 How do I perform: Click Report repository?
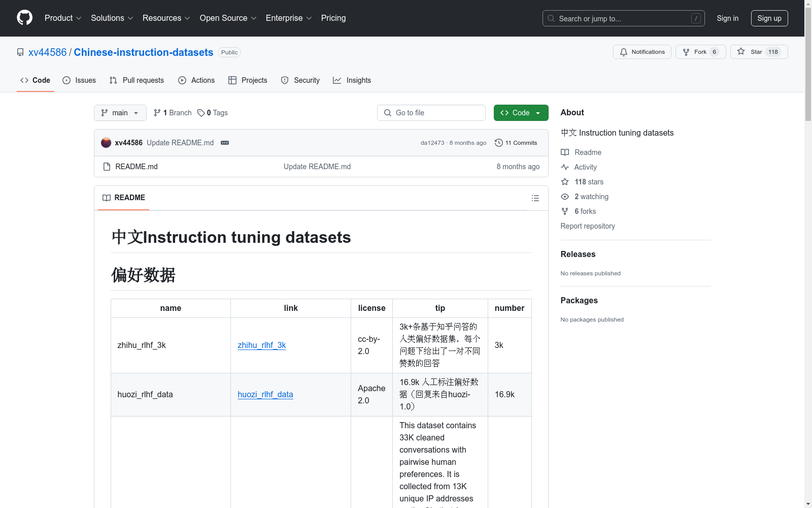[x=588, y=226]
